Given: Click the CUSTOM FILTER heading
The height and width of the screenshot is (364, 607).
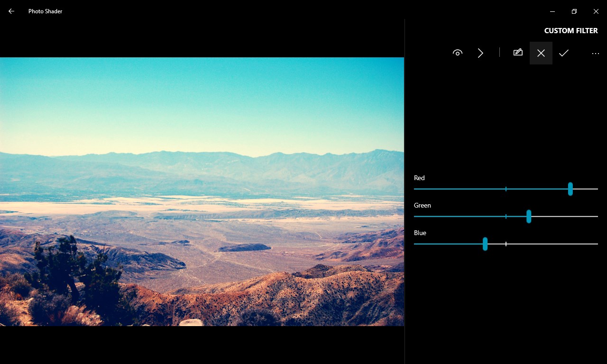Looking at the screenshot, I should click(571, 31).
